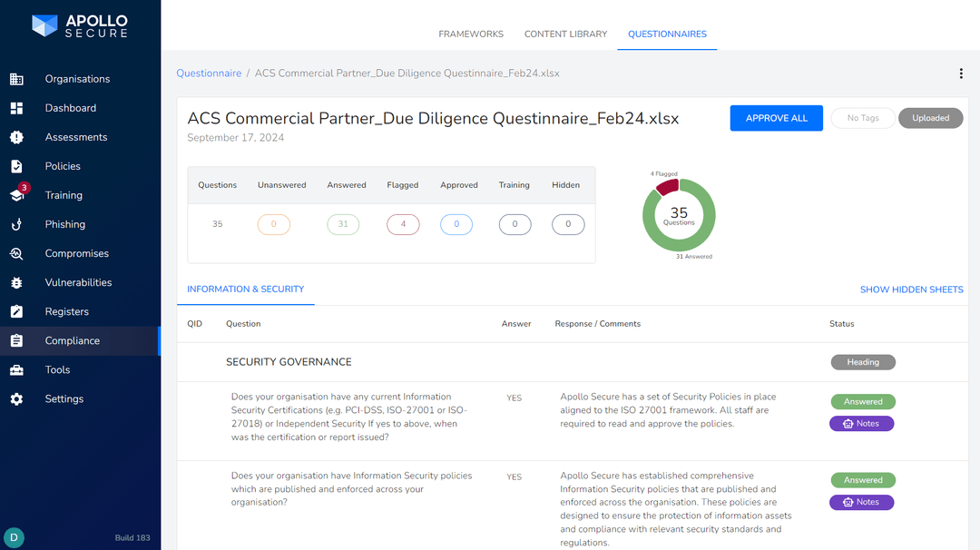Click the Settings gear icon

(17, 398)
